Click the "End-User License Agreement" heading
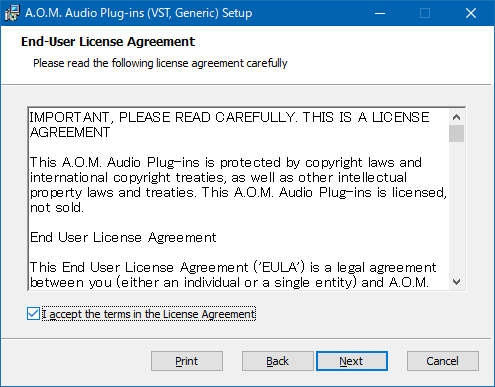The width and height of the screenshot is (495, 387). (108, 42)
